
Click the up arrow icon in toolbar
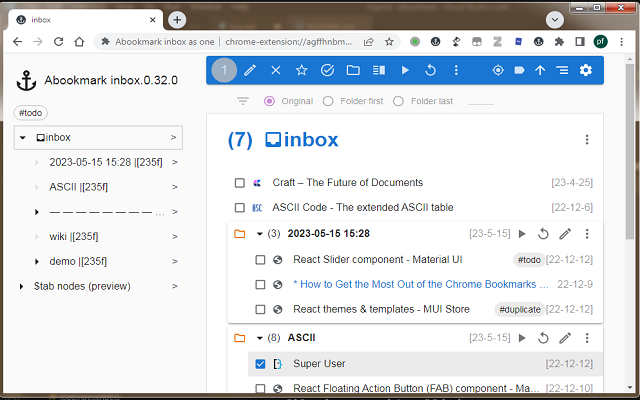pyautogui.click(x=540, y=70)
